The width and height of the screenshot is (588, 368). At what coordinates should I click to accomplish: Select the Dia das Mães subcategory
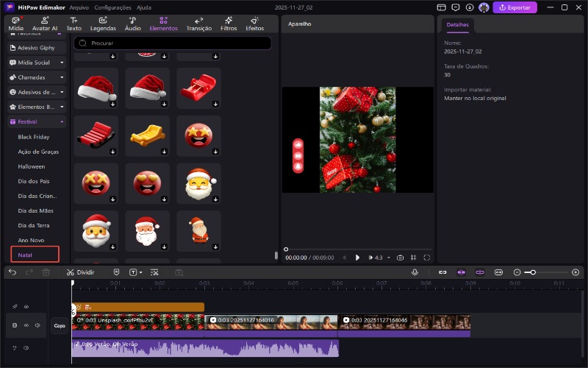pyautogui.click(x=35, y=210)
